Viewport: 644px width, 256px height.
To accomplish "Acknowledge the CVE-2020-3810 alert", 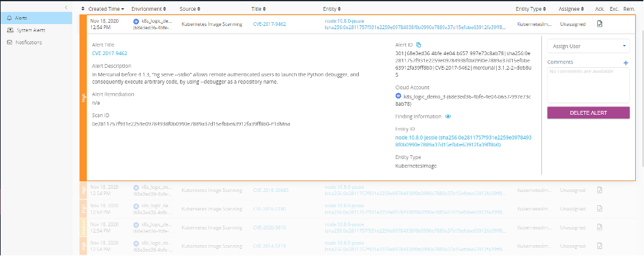I will pyautogui.click(x=599, y=227).
